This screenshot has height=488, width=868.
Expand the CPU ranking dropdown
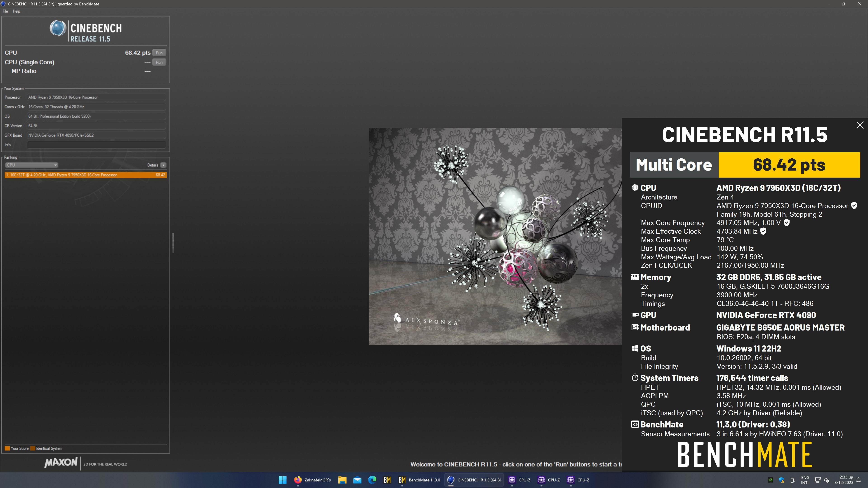(x=32, y=165)
